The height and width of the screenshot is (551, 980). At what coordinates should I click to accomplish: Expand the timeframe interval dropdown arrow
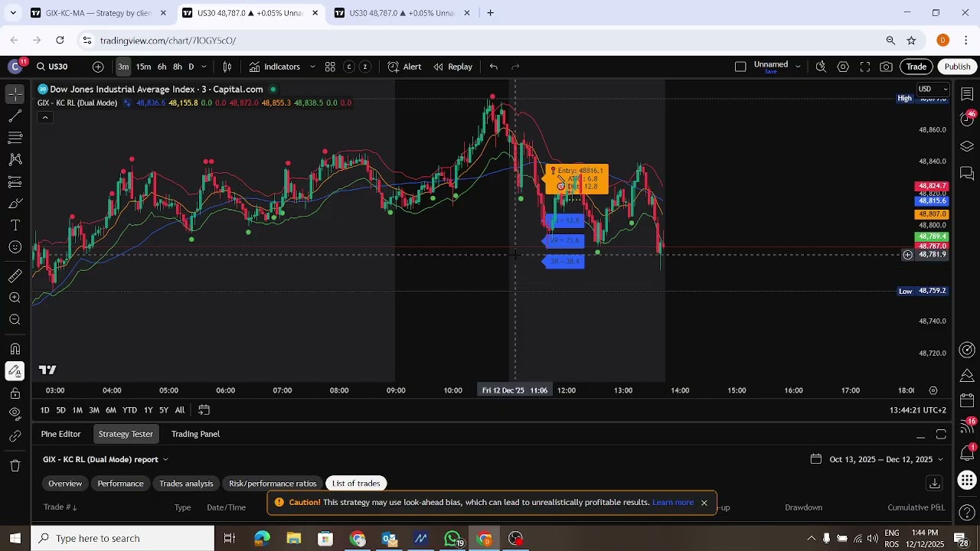point(204,67)
